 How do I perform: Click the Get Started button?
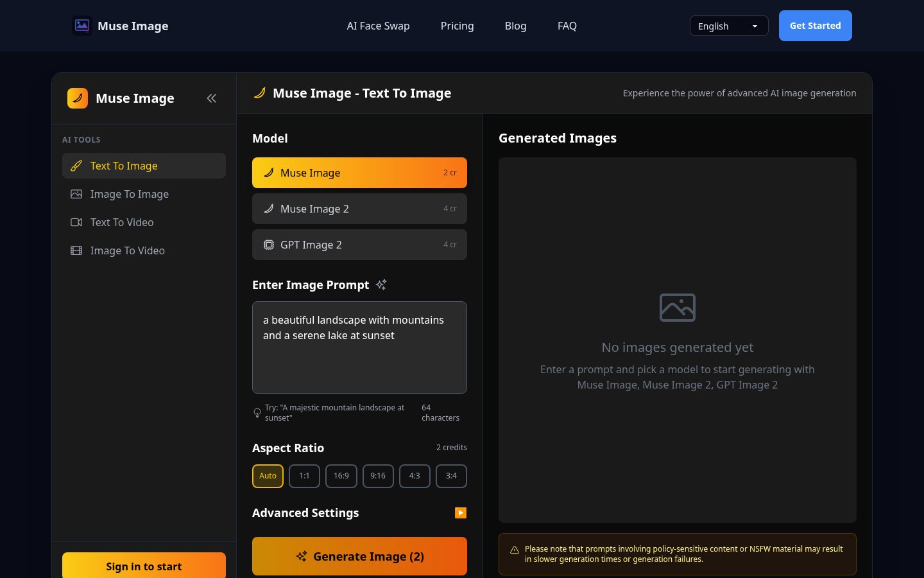pos(815,26)
